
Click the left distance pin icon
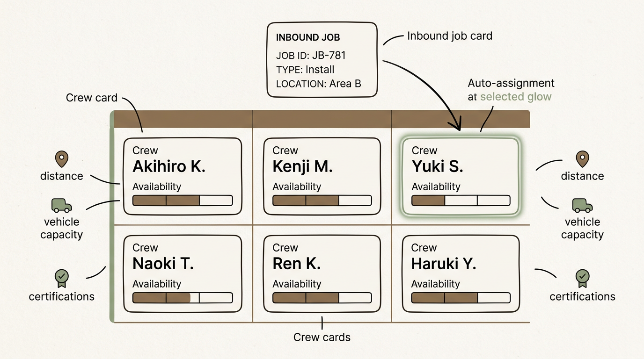click(62, 159)
